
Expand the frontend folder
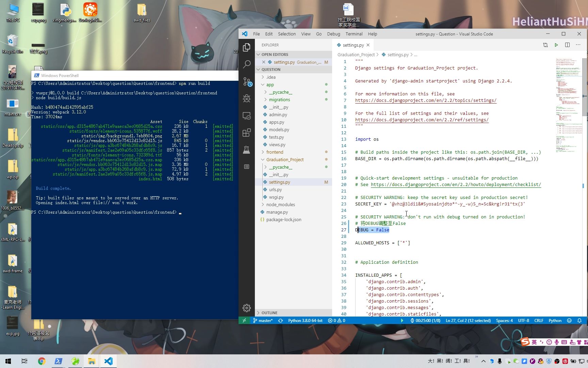275,152
